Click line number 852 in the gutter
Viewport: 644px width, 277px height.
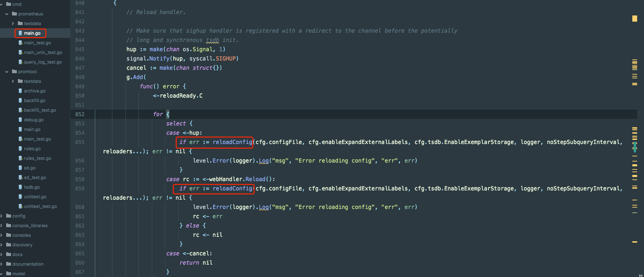[x=80, y=114]
